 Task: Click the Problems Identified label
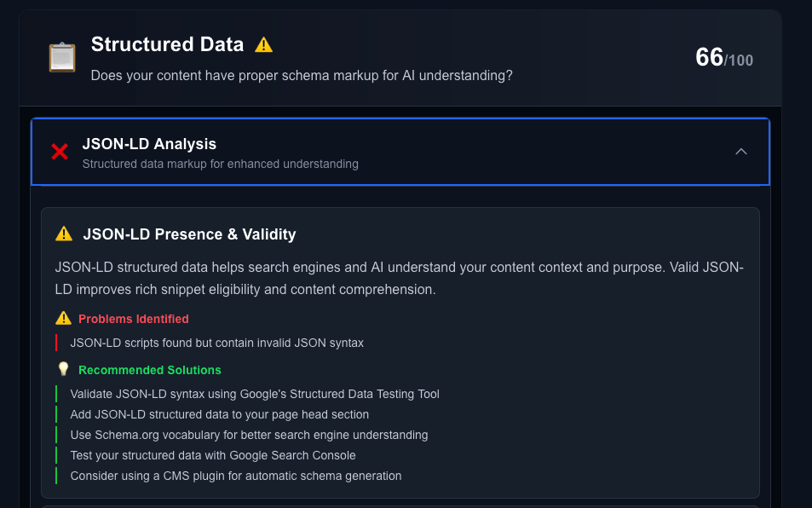point(134,319)
